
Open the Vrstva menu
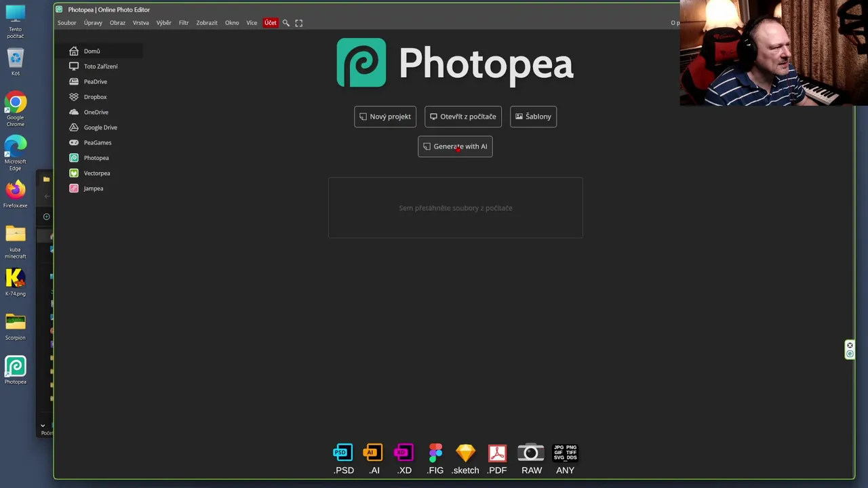[140, 23]
